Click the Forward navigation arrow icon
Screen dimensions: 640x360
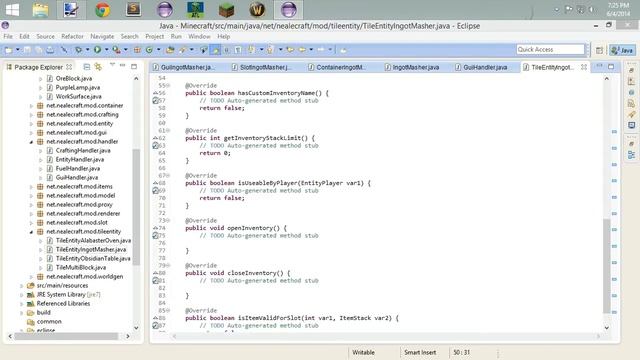321,50
